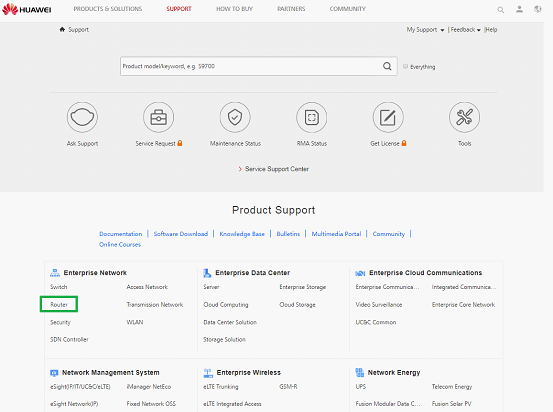553x412 pixels.
Task: Expand the My Support dropdown
Action: coord(425,30)
